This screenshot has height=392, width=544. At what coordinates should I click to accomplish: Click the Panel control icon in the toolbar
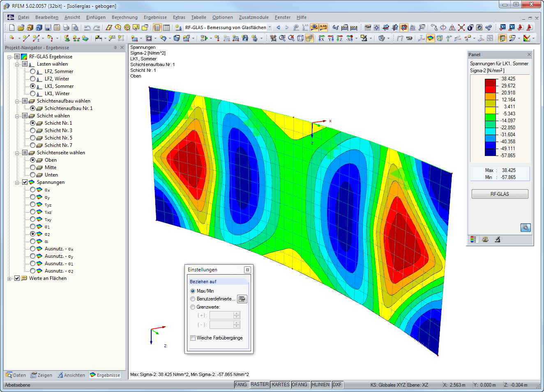(x=502, y=38)
